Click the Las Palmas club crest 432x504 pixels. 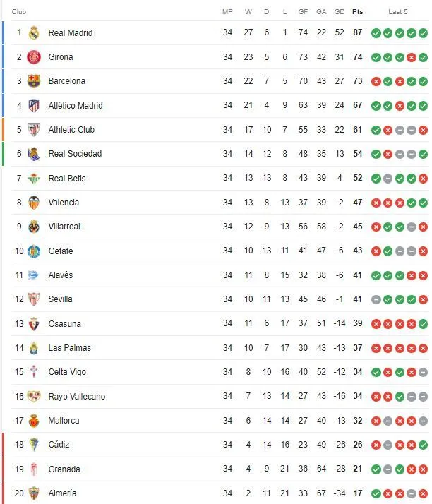34,348
